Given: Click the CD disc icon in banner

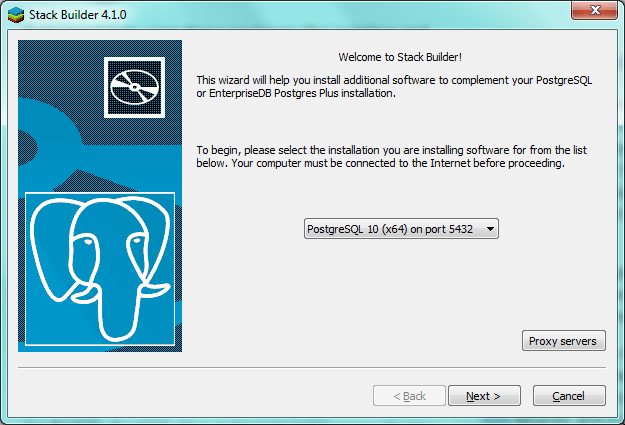Looking at the screenshot, I should tap(134, 87).
